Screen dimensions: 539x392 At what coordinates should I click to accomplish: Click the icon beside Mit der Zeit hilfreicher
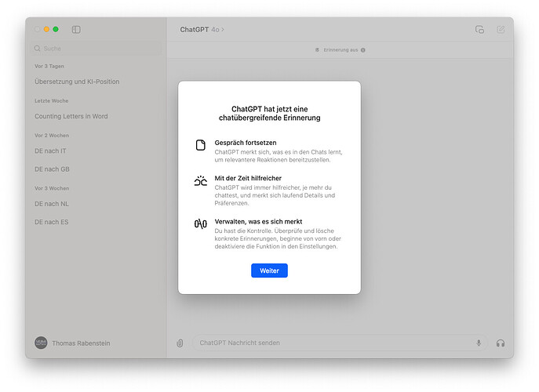coord(201,180)
